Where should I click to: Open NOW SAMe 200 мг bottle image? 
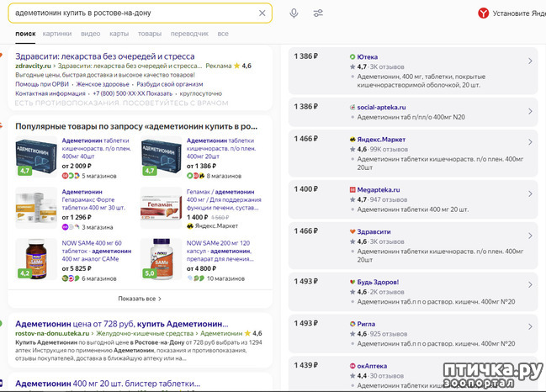pyautogui.click(x=161, y=259)
